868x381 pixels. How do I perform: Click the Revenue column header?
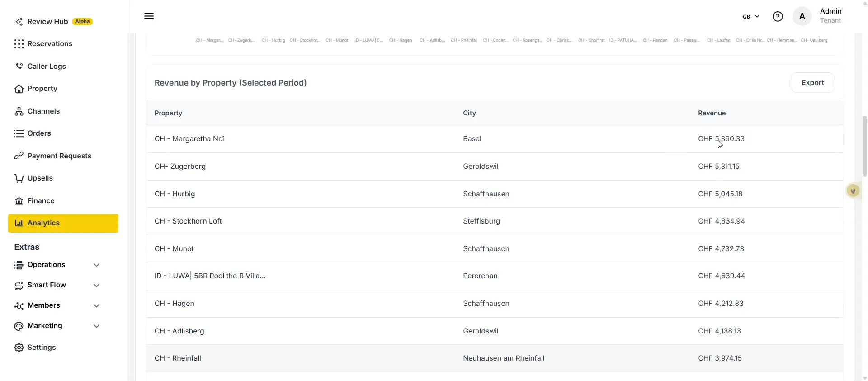click(x=712, y=113)
